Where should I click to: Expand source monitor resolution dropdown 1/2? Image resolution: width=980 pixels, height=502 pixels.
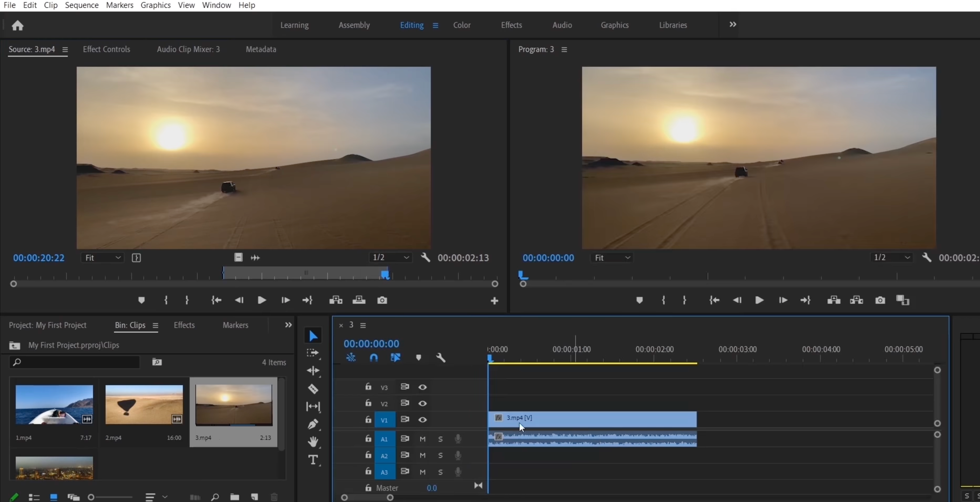[406, 257]
